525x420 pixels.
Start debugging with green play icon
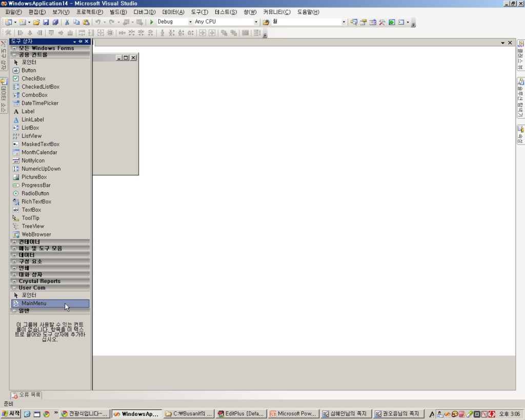point(151,22)
